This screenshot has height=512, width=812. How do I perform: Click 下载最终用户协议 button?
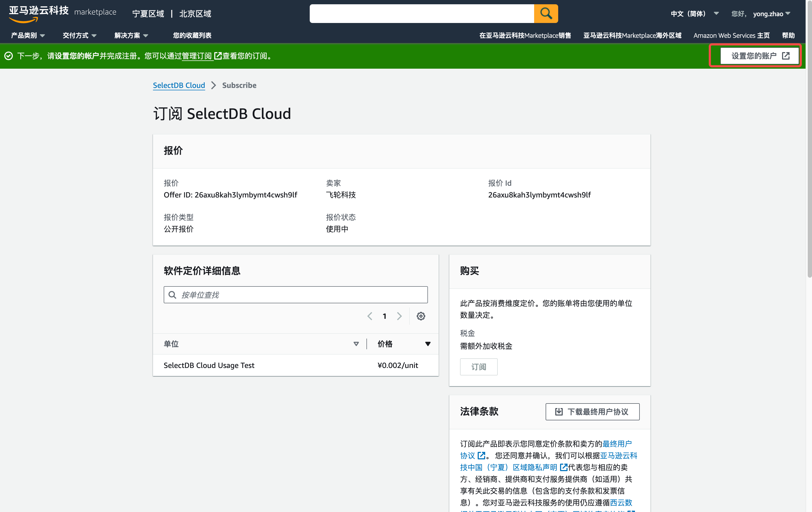click(592, 412)
